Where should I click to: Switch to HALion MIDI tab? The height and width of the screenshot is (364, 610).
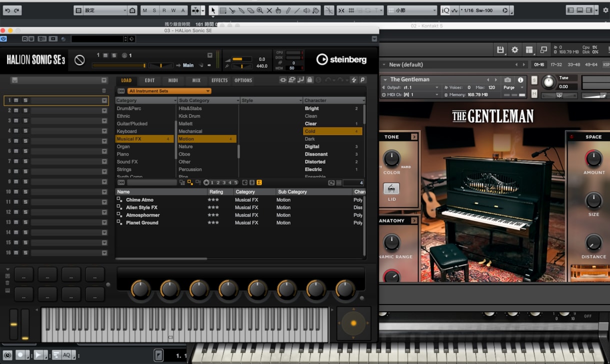(x=173, y=80)
